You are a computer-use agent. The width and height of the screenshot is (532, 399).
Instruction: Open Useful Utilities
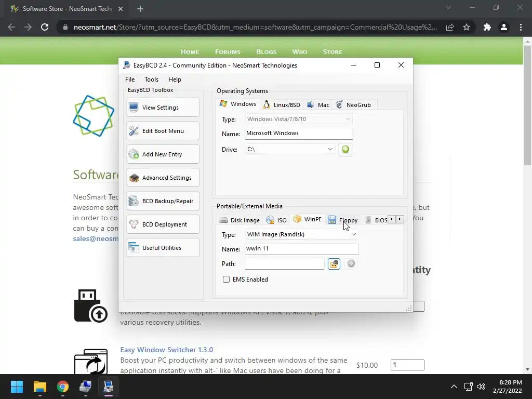163,248
